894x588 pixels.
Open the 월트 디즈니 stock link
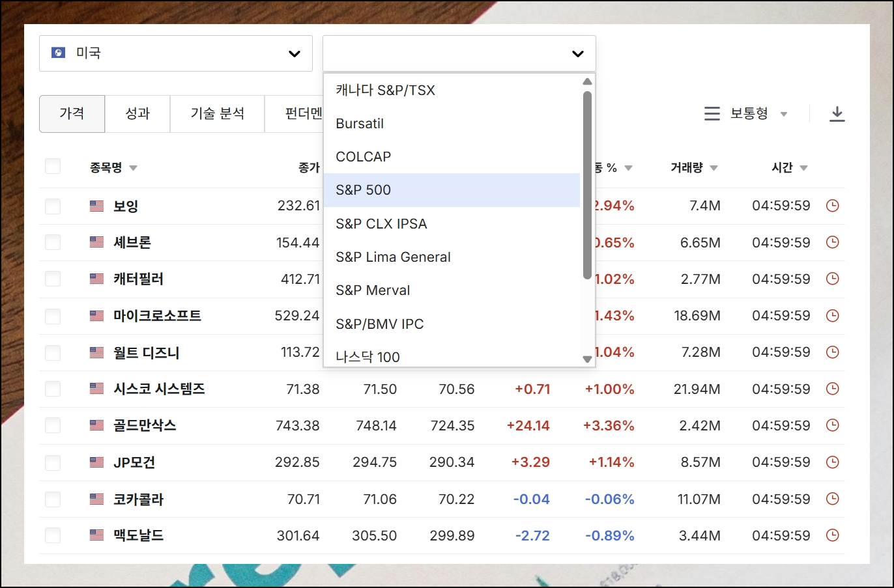coord(146,352)
